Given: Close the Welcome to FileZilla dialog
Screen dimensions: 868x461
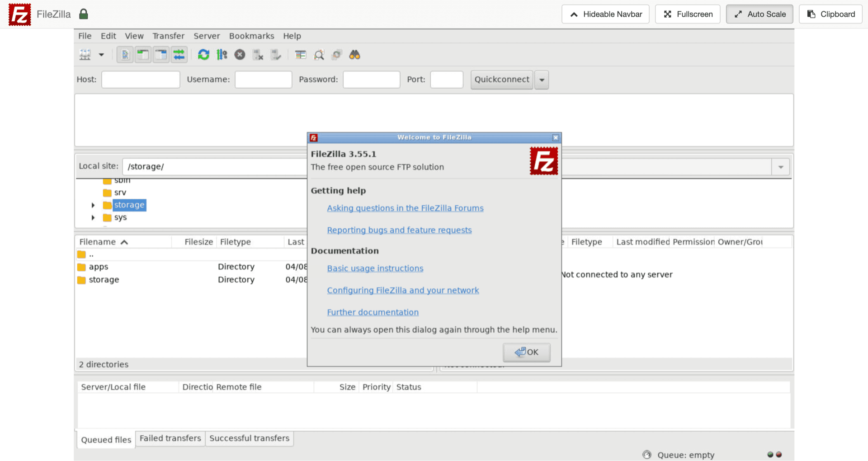Looking at the screenshot, I should point(556,137).
